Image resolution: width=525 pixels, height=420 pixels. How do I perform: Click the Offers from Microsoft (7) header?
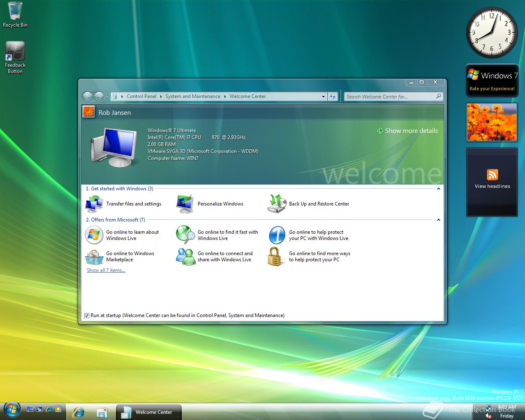pos(115,220)
